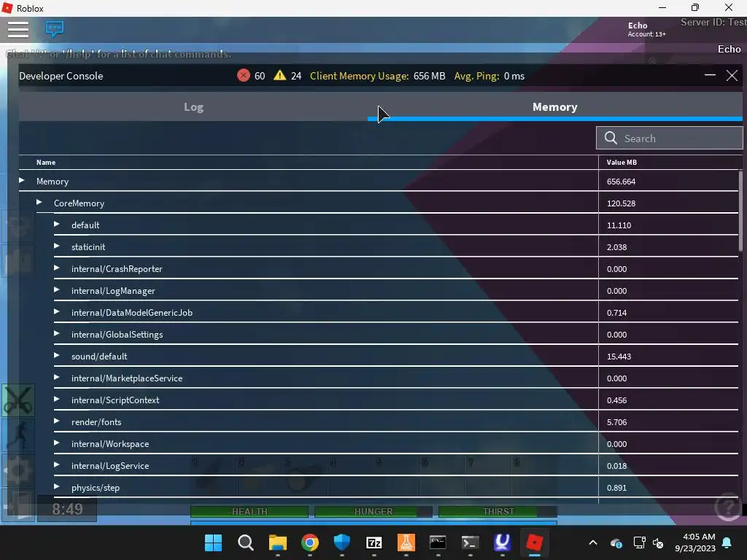Show hidden system tray icons

[x=593, y=542]
